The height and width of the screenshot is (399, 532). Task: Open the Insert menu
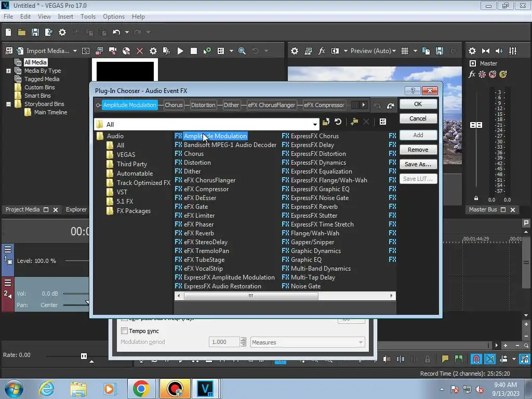(x=65, y=16)
